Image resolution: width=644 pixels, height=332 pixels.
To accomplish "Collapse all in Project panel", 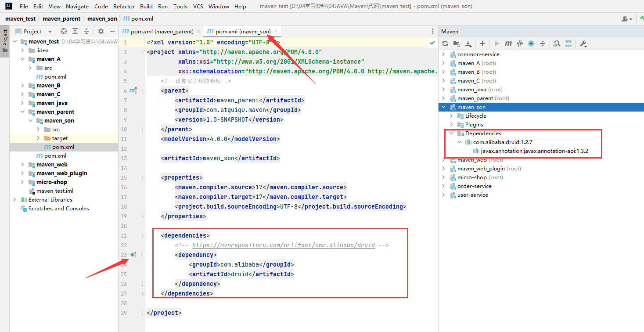I will pyautogui.click(x=86, y=31).
